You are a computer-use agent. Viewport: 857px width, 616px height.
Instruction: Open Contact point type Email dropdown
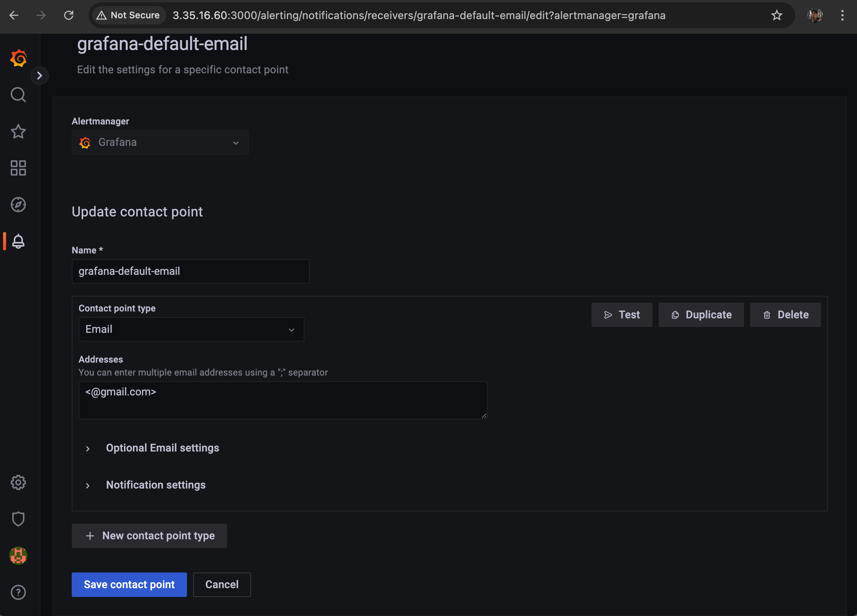pyautogui.click(x=191, y=329)
